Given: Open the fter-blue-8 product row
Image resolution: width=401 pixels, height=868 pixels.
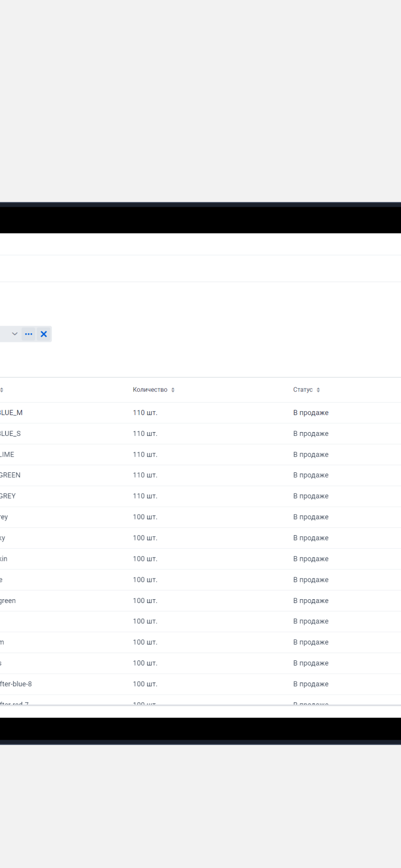Looking at the screenshot, I should click(16, 684).
